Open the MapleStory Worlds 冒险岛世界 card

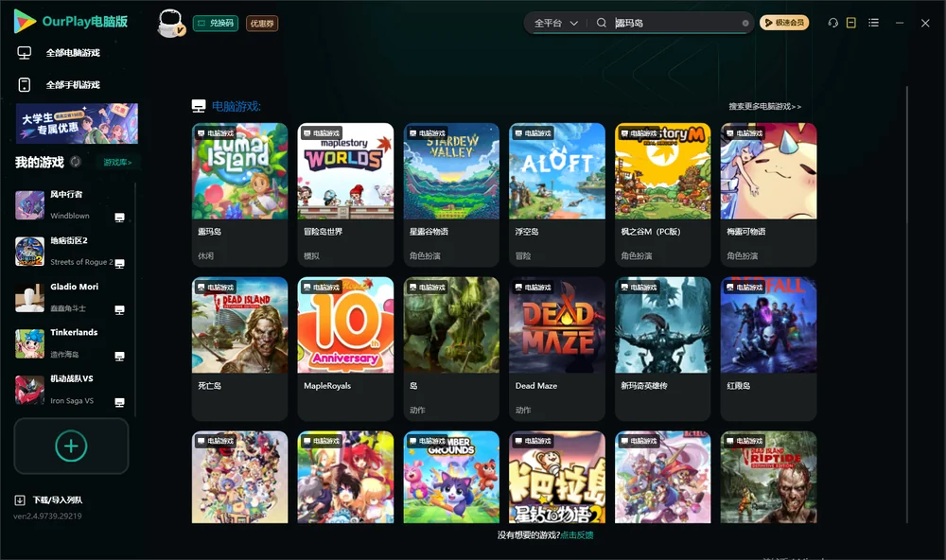coord(345,194)
